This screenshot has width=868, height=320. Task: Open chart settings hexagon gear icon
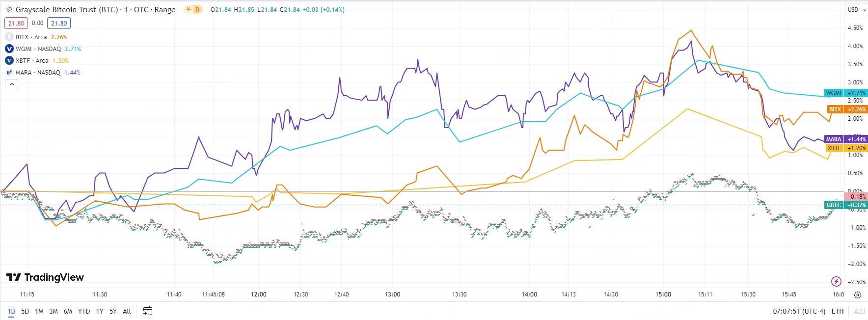click(857, 295)
